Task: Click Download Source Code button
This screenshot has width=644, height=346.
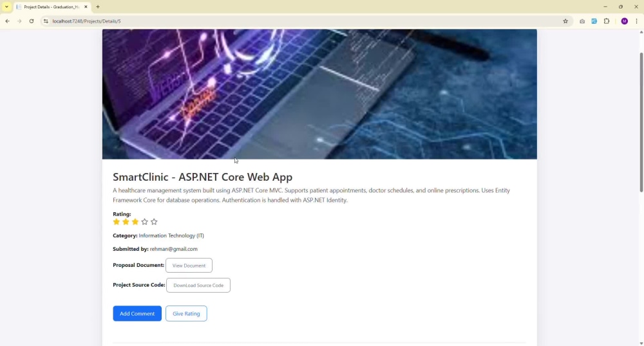Action: click(198, 286)
